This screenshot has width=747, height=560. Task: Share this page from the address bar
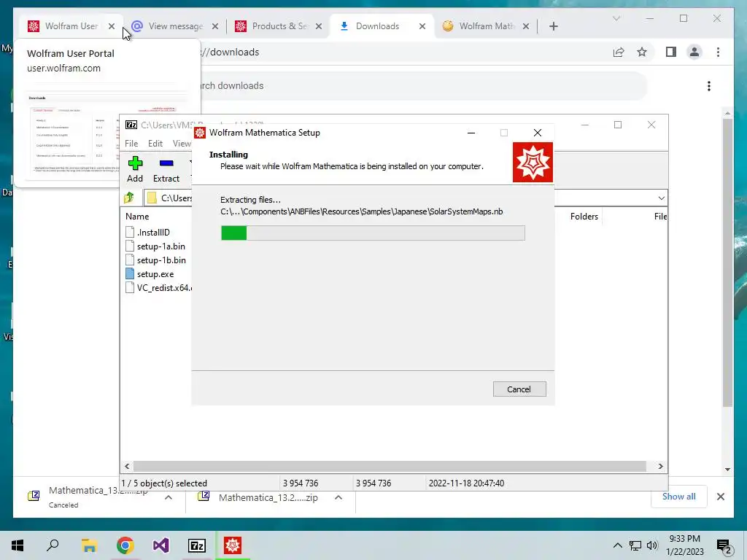[x=619, y=52]
